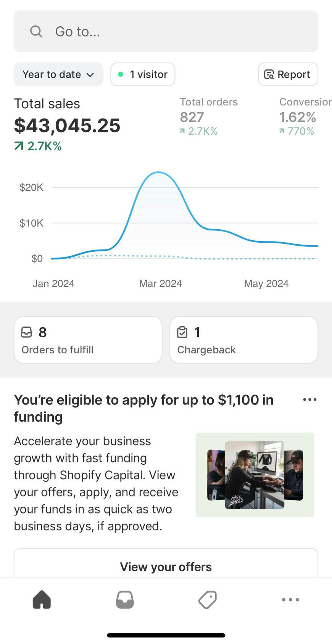The height and width of the screenshot is (644, 332).
Task: Select the Total orders metric
Action: pyautogui.click(x=209, y=116)
